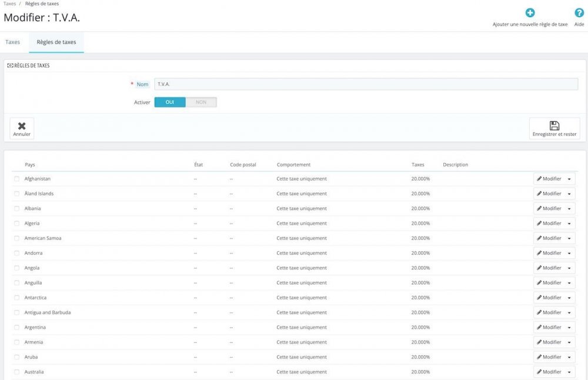This screenshot has width=588, height=380.
Task: Click Modifier for Argentina
Action: coord(549,328)
